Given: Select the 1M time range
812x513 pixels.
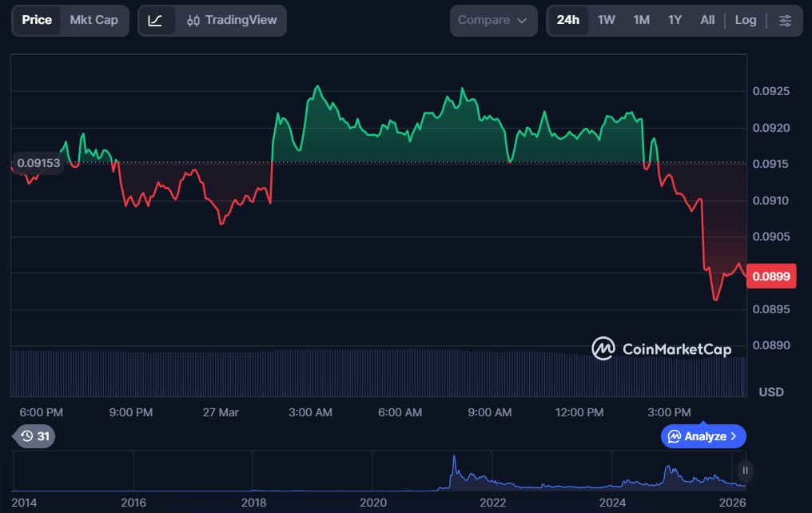Looking at the screenshot, I should coord(641,20).
